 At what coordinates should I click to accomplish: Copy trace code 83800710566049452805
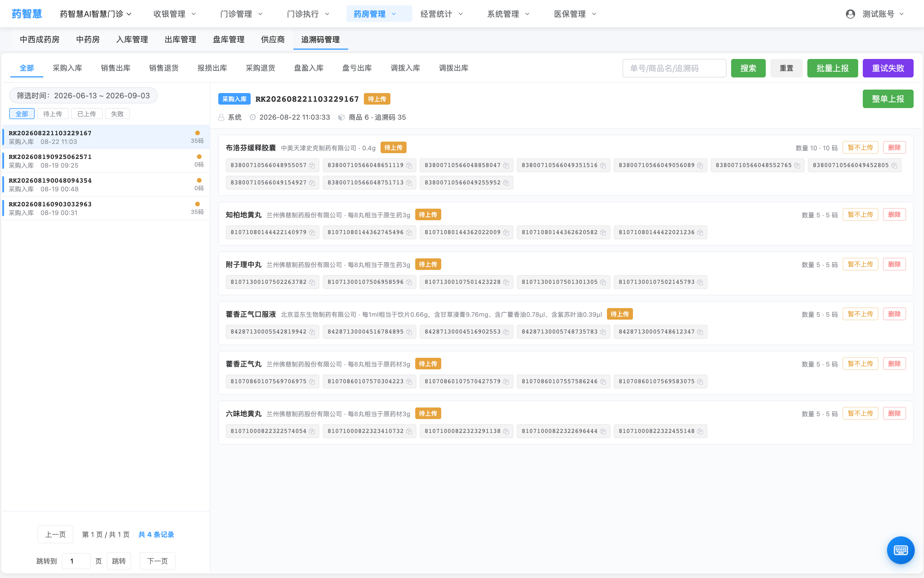[894, 166]
